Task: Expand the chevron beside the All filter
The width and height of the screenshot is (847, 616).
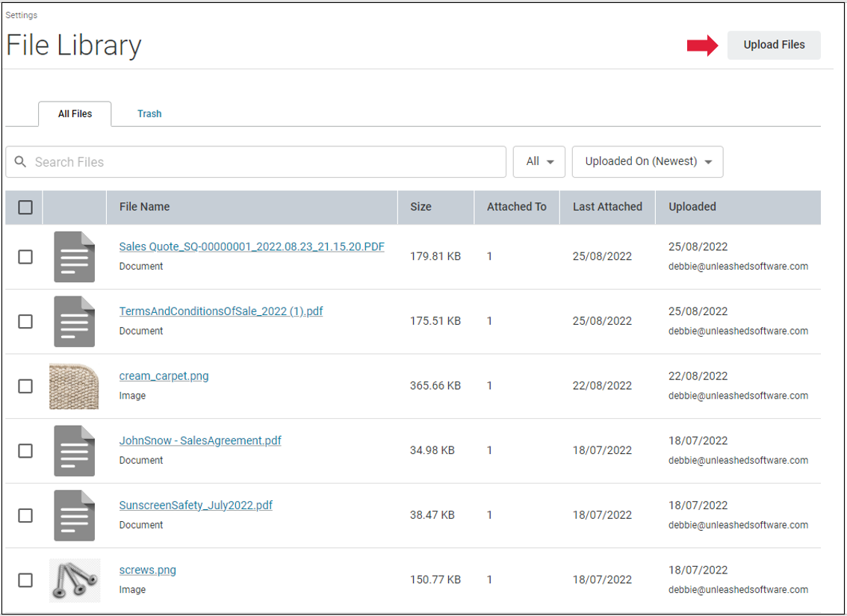Action: [x=551, y=161]
